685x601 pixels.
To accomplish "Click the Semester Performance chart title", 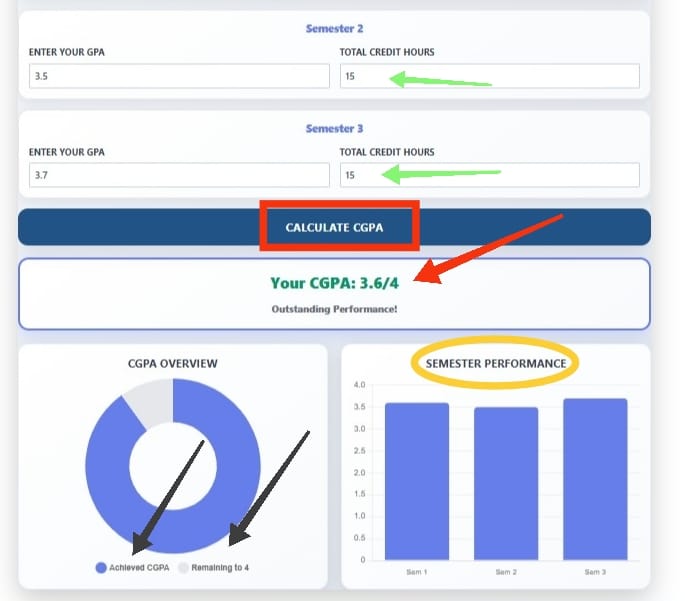I will [495, 363].
